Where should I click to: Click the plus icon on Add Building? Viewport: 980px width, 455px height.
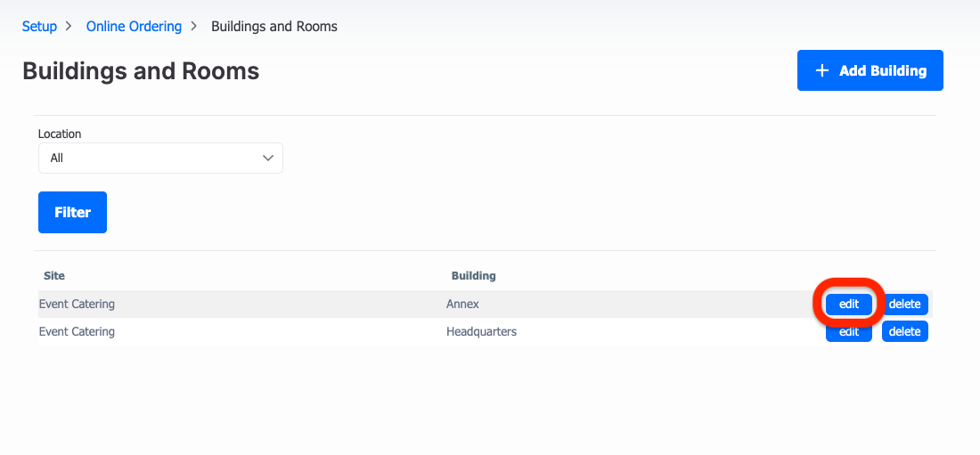pos(822,70)
